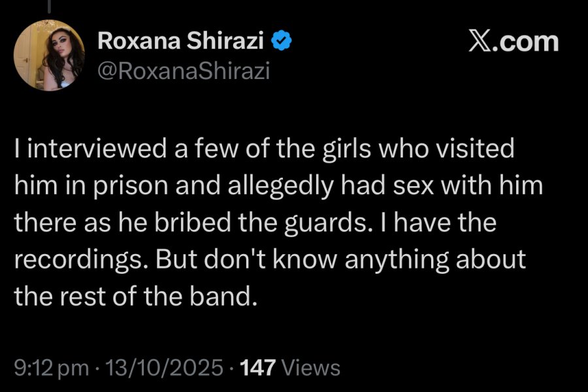Click the 13/10/2025 post date

point(164,368)
